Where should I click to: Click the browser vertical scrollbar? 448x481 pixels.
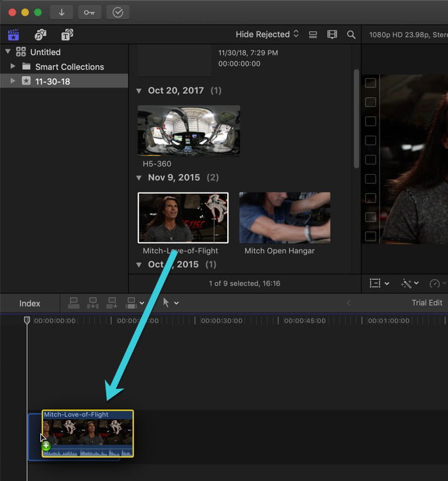pos(356,118)
